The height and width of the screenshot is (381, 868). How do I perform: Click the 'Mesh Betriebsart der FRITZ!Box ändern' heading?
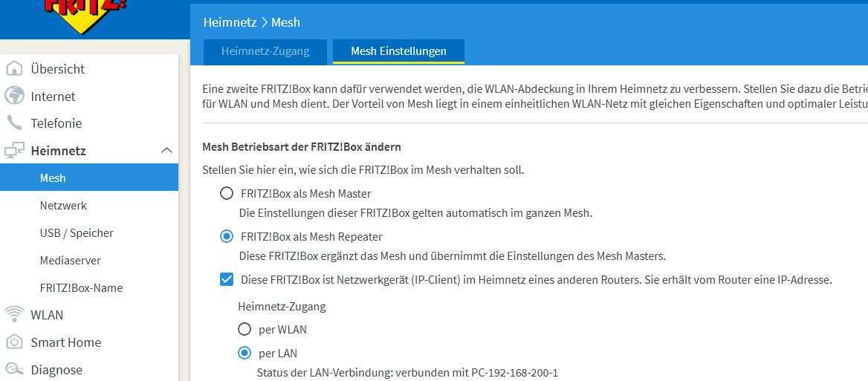click(302, 147)
